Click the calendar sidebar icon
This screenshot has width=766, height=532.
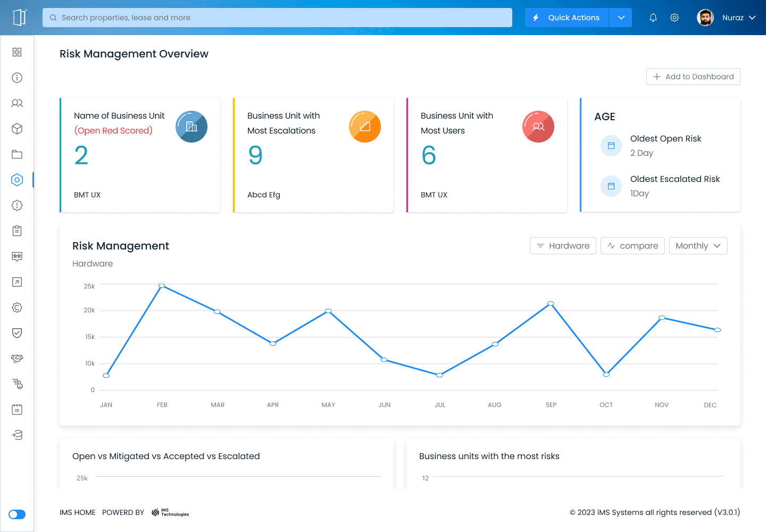[x=17, y=410]
